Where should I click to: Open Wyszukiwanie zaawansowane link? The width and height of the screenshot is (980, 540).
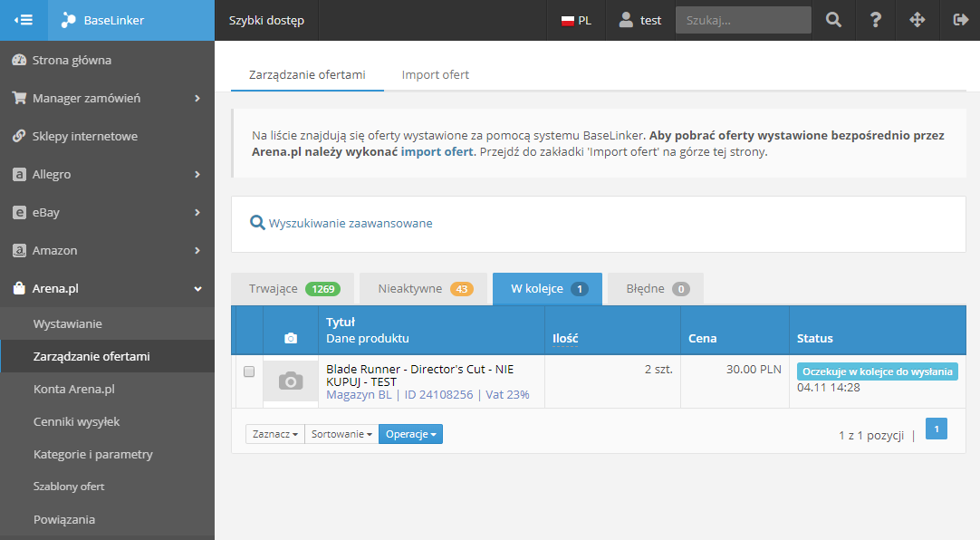pyautogui.click(x=351, y=223)
